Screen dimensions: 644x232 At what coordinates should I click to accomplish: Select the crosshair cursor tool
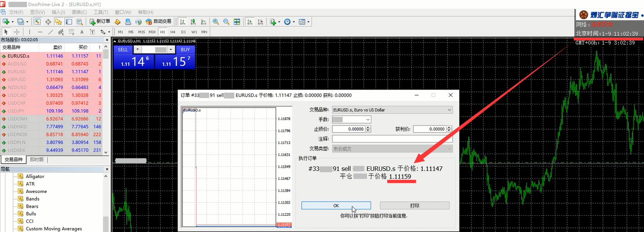pos(17,32)
